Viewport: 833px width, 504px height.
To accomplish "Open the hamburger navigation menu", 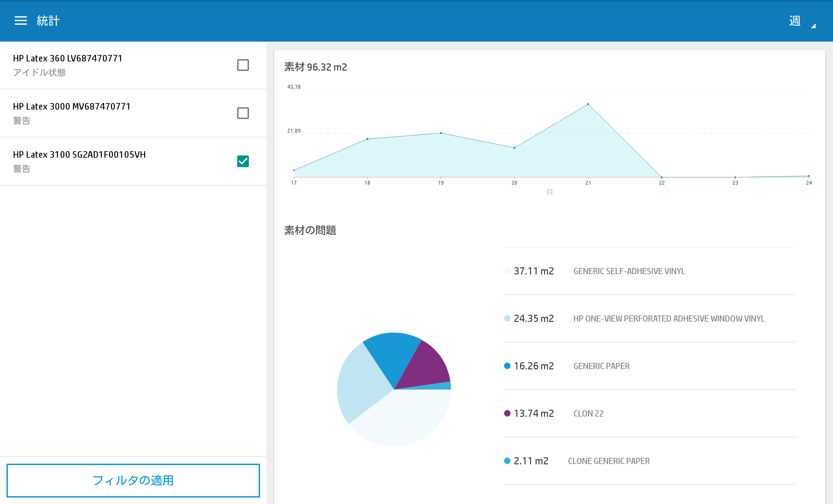I will click(x=20, y=20).
